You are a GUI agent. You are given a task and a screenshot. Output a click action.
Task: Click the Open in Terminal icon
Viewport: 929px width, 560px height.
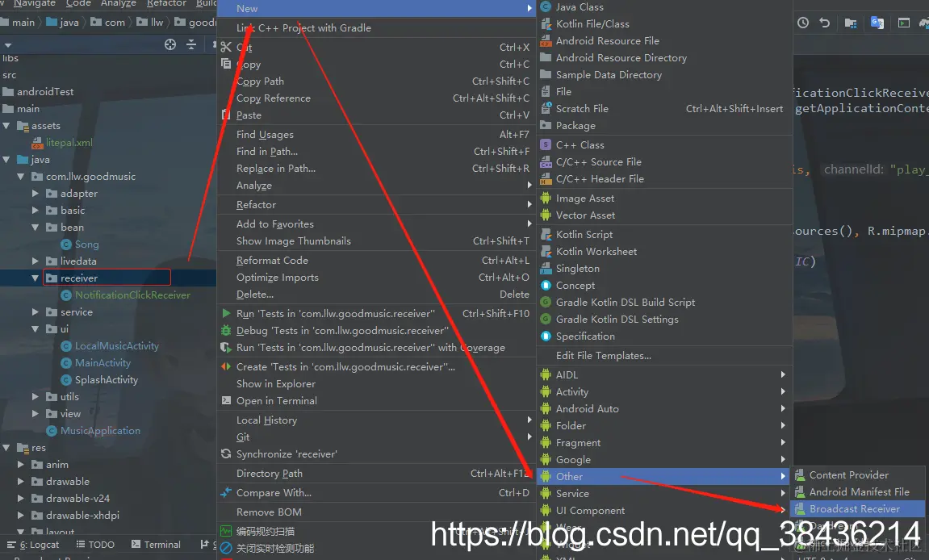226,400
